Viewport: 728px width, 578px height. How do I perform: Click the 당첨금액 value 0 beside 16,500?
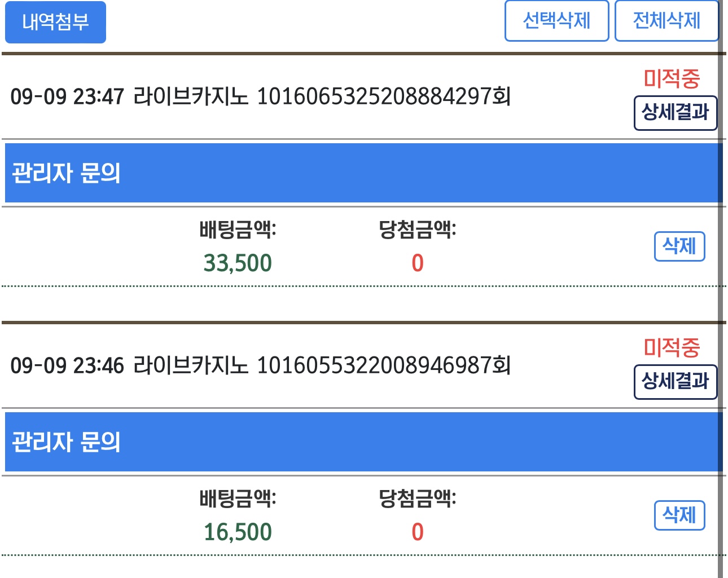pyautogui.click(x=418, y=532)
